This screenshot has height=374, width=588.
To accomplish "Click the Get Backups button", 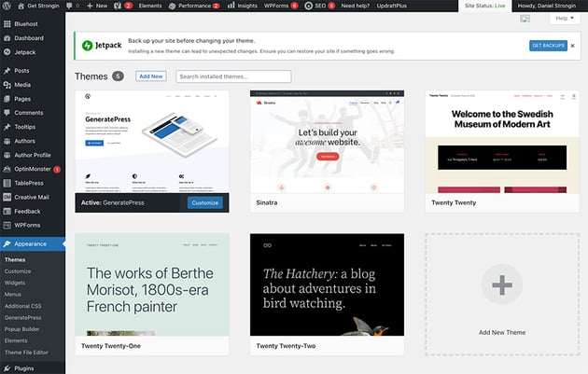I will (x=548, y=46).
